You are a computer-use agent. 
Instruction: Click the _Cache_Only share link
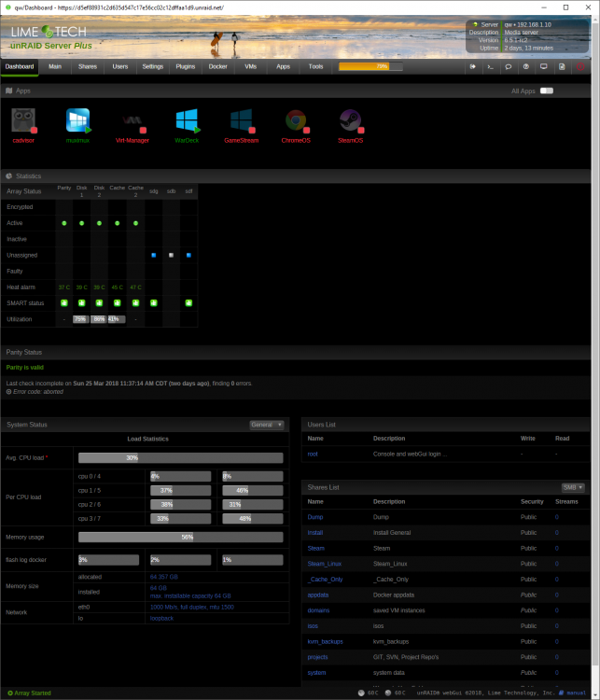tap(325, 580)
